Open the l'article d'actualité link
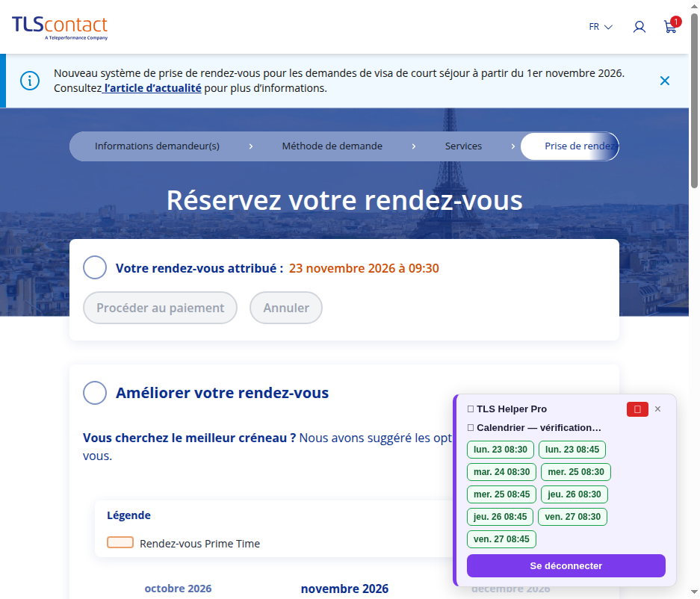This screenshot has width=700, height=599. point(152,88)
